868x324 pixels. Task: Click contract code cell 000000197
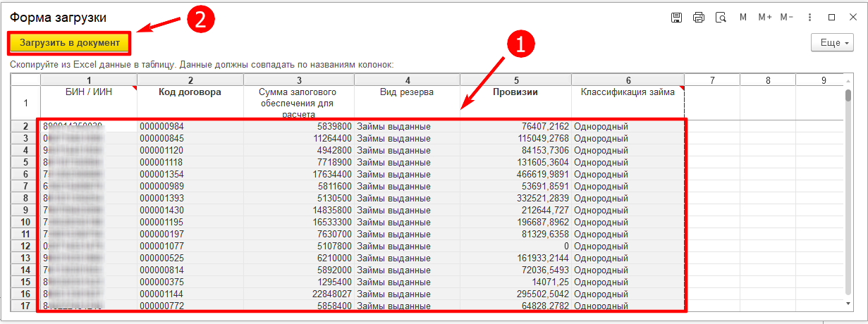click(190, 234)
